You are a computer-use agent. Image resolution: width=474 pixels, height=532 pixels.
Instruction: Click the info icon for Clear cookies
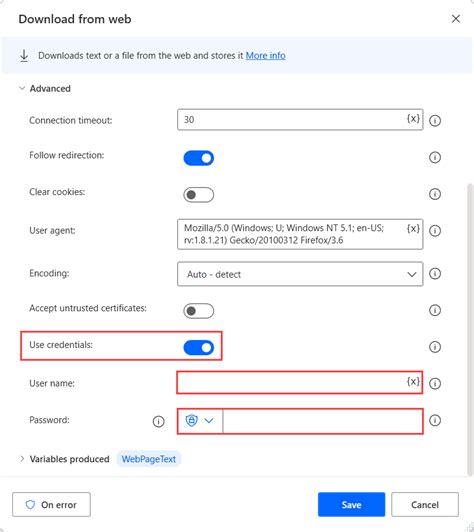[435, 194]
